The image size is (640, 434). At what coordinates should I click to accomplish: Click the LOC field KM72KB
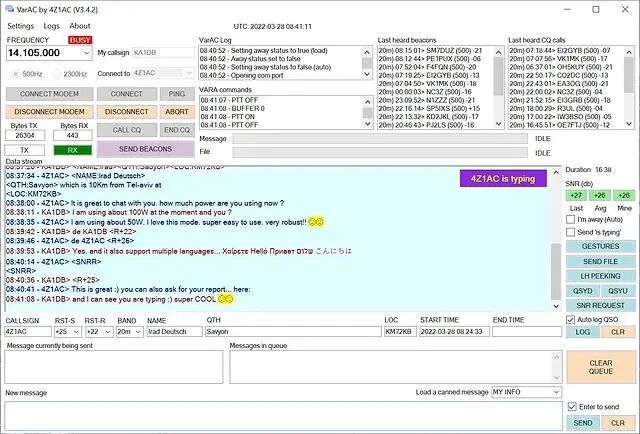400,332
